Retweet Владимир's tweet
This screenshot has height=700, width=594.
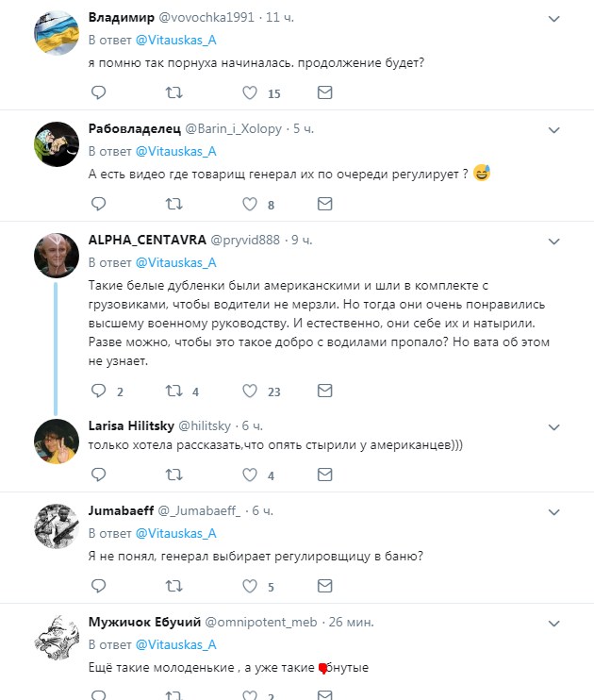pyautogui.click(x=174, y=92)
